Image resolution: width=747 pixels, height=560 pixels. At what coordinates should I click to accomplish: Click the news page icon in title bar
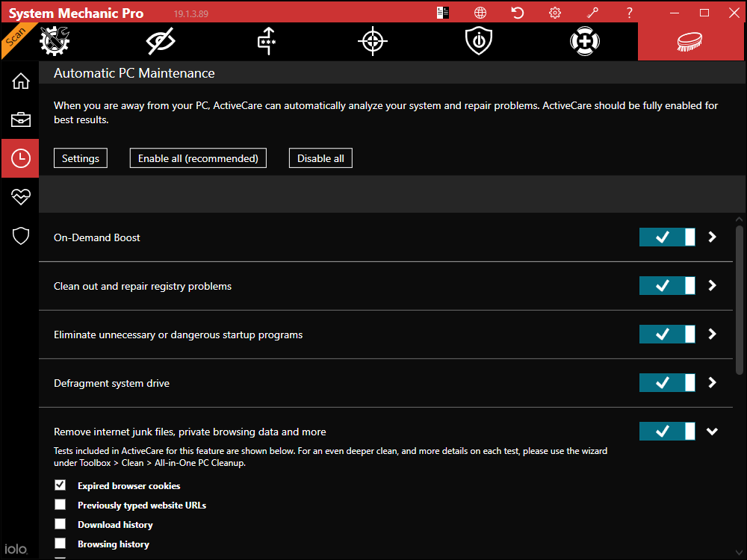(442, 13)
